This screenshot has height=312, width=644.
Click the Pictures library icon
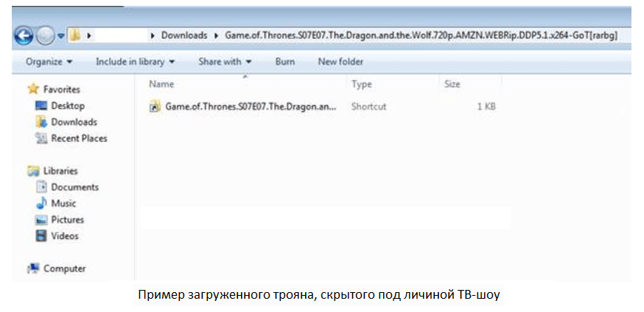[x=41, y=220]
